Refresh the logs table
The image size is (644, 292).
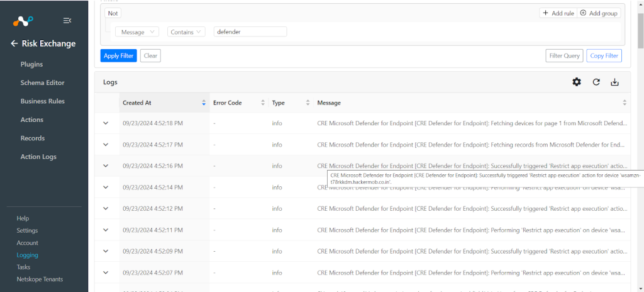point(596,82)
